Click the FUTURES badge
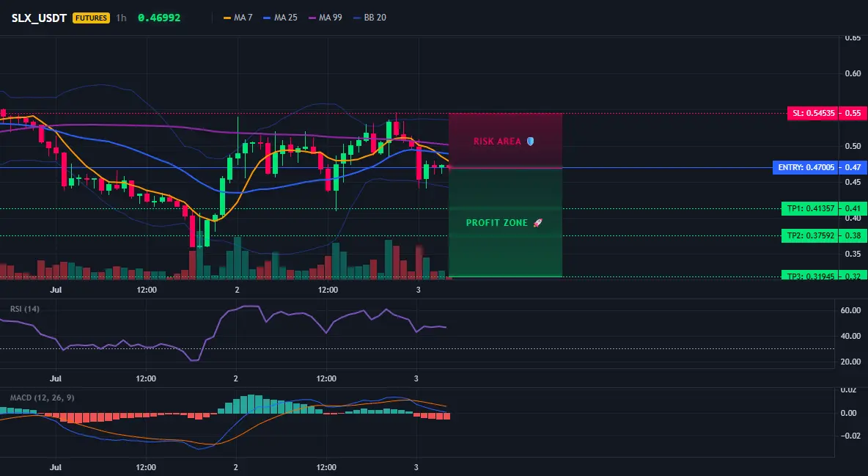The height and width of the screenshot is (476, 868). tap(92, 18)
